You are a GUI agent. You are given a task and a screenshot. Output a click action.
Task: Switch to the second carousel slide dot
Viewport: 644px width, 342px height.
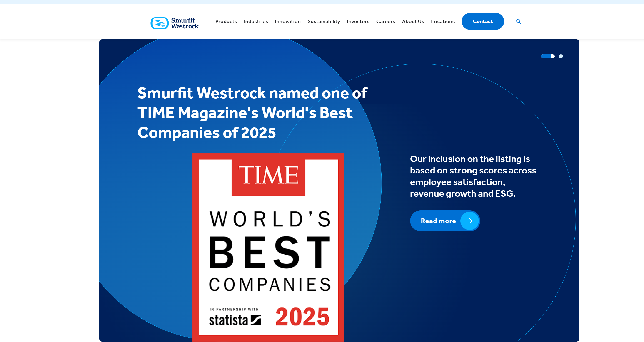click(561, 57)
